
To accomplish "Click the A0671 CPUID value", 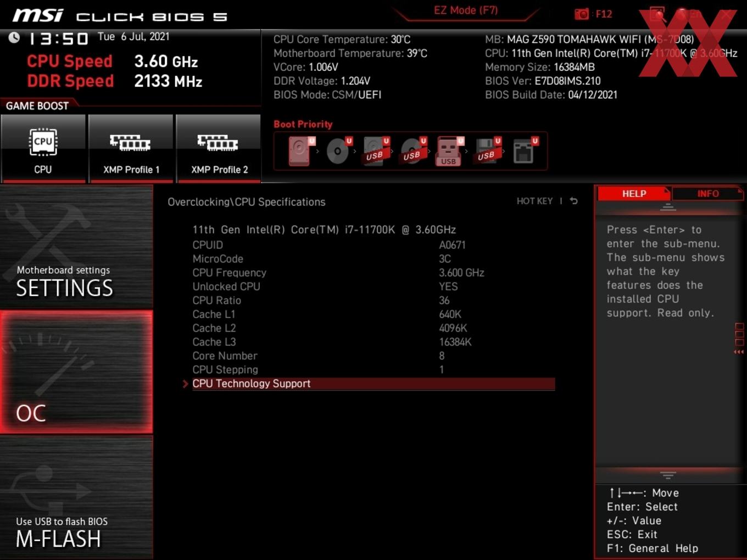I will click(x=452, y=245).
